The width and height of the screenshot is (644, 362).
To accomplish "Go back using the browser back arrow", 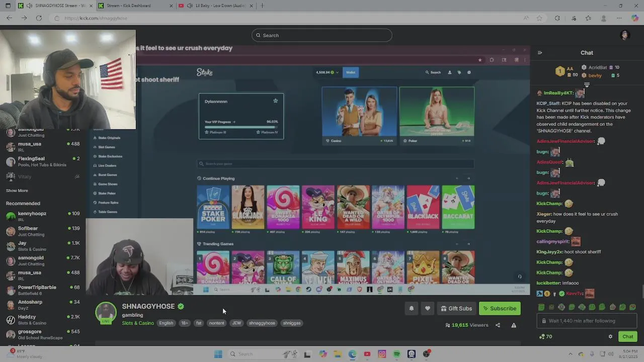I will click(x=9, y=18).
